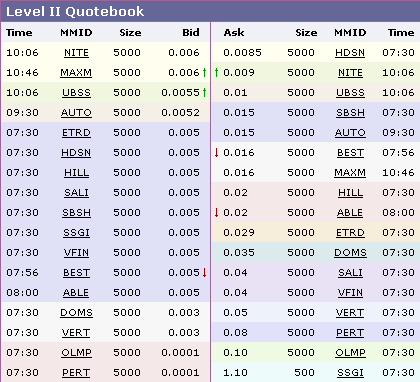Open ETRD link at ask 0.029
The width and height of the screenshot is (420, 382).
350,233
